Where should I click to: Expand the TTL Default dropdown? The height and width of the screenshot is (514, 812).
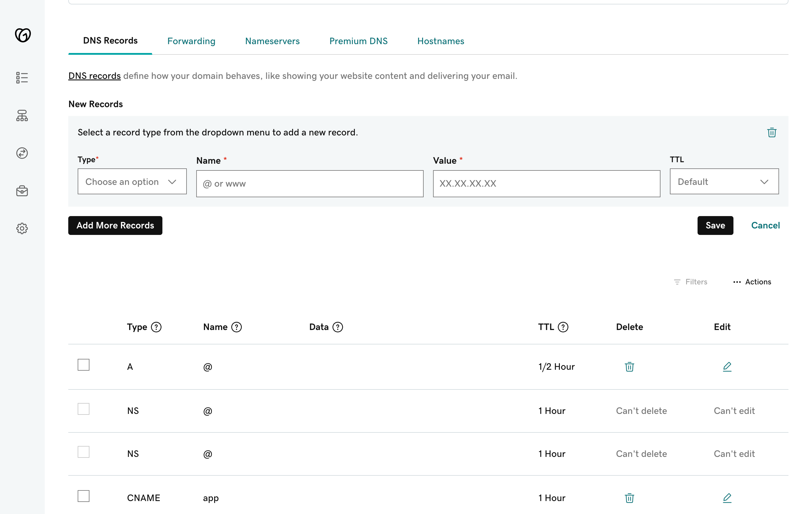click(724, 182)
